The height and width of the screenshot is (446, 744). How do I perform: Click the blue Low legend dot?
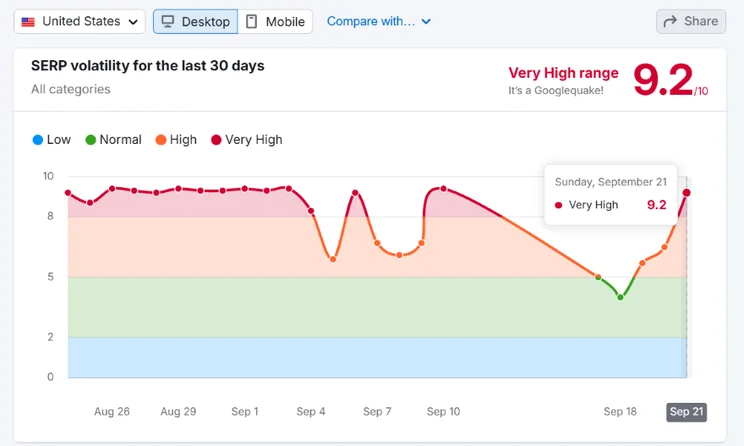[37, 140]
